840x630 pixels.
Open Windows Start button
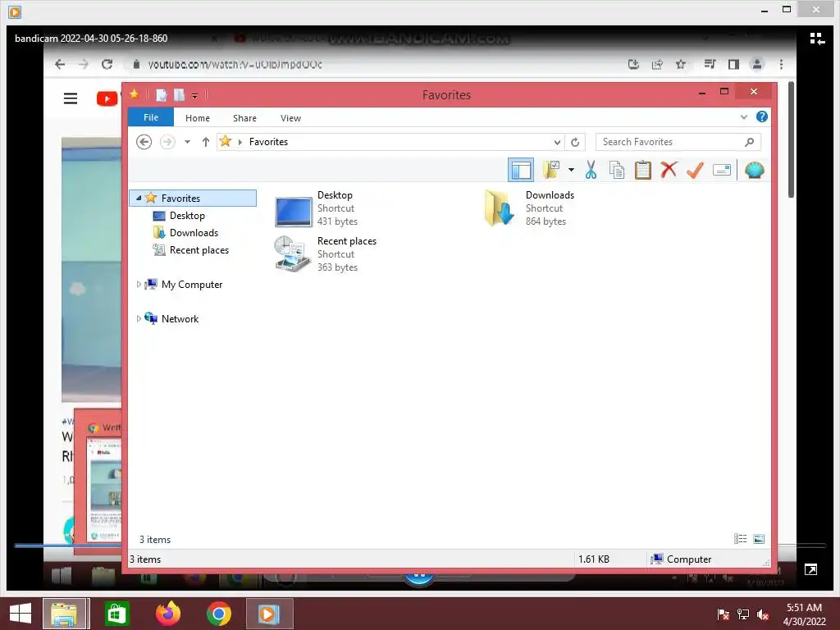[x=21, y=614]
